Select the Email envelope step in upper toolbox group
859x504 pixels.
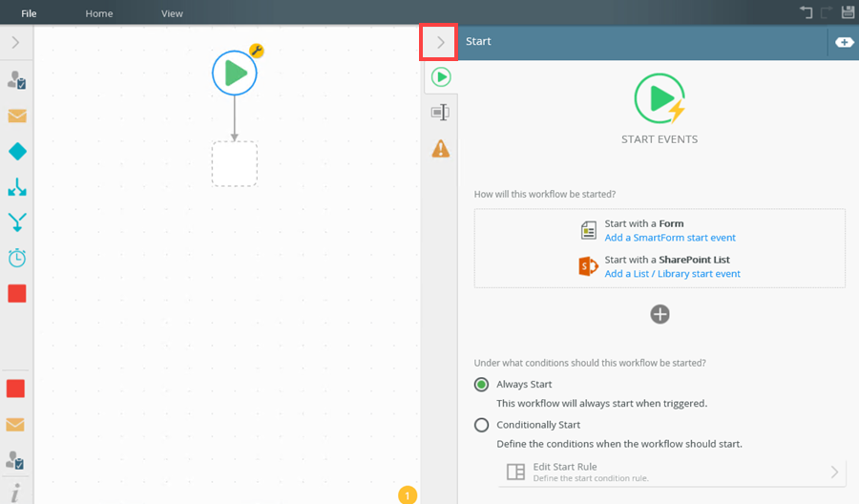[x=17, y=115]
